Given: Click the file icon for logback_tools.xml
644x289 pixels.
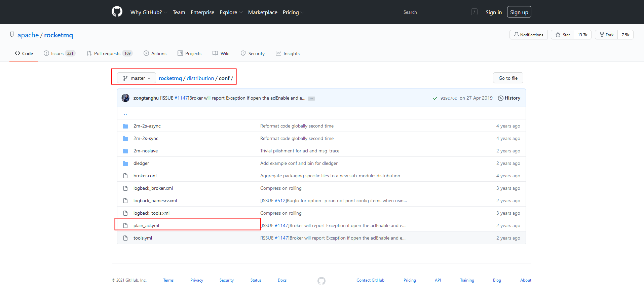Looking at the screenshot, I should coord(125,213).
